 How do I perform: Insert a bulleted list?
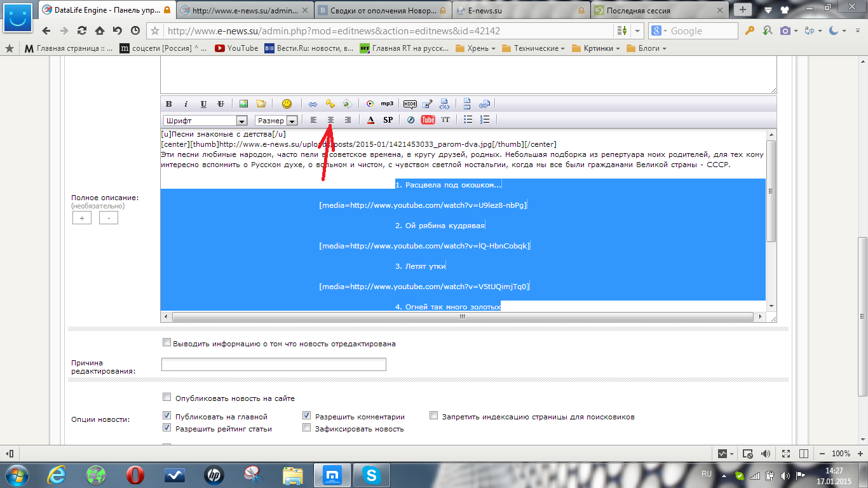pos(468,119)
